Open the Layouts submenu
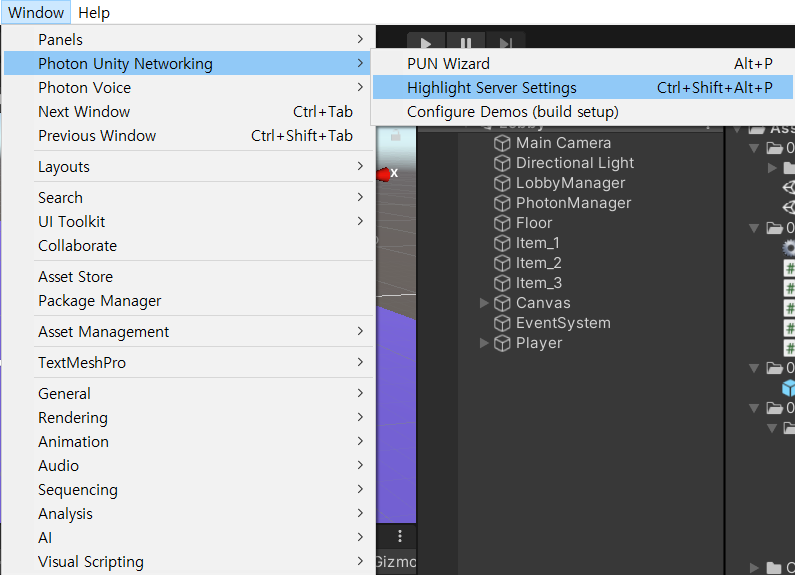Viewport: 795px width, 575px height. pyautogui.click(x=189, y=167)
